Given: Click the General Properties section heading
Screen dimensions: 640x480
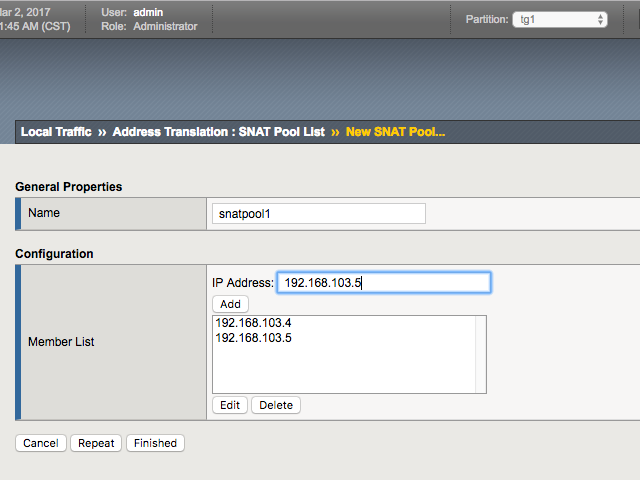Looking at the screenshot, I should tap(69, 186).
